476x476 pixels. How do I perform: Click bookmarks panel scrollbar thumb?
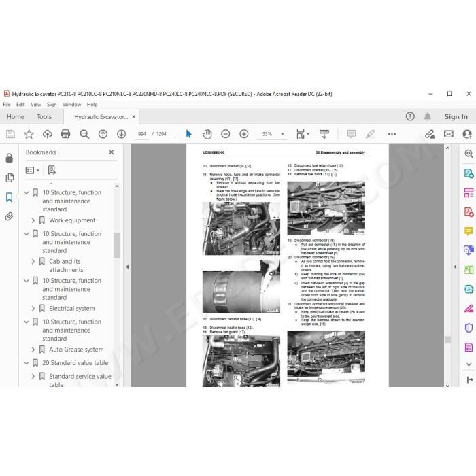[117, 245]
